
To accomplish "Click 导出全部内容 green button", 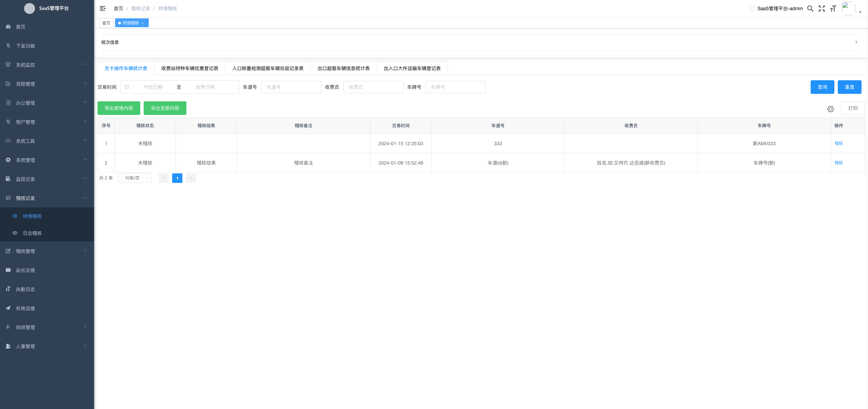I will point(165,108).
